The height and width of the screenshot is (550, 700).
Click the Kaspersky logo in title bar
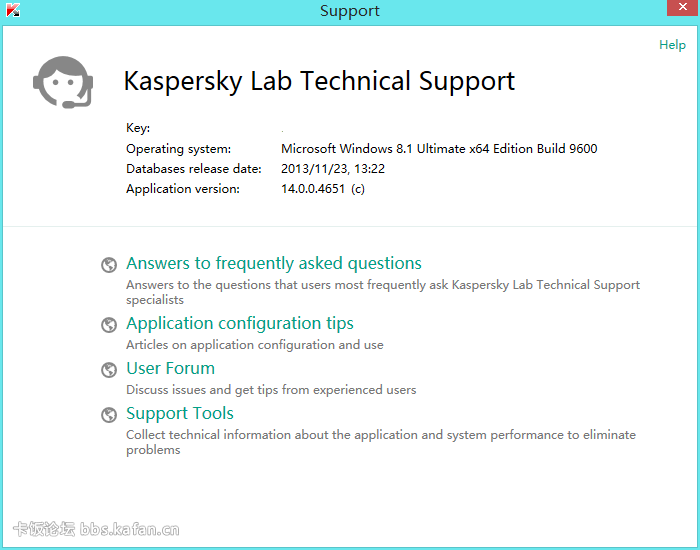point(13,10)
